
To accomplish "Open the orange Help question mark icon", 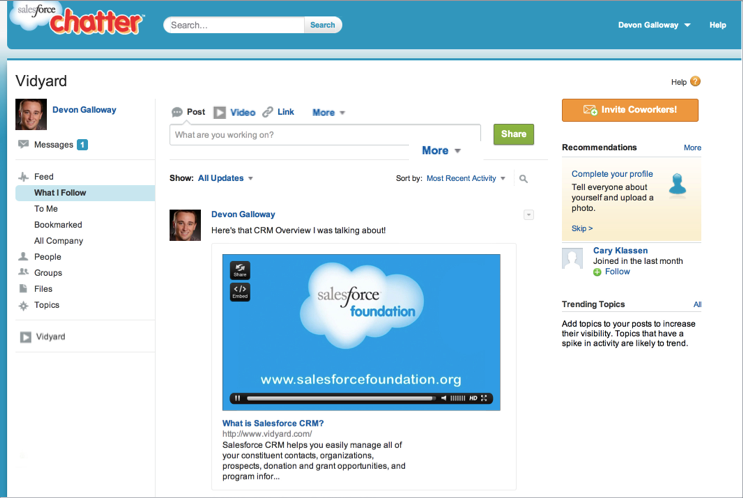I will click(x=695, y=81).
